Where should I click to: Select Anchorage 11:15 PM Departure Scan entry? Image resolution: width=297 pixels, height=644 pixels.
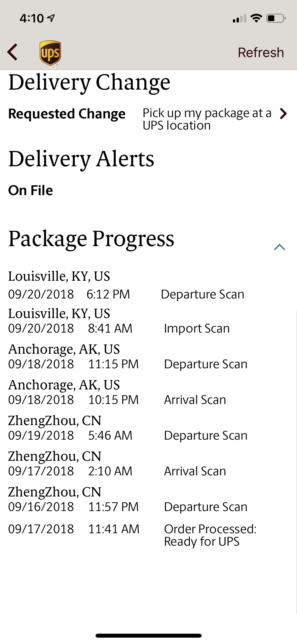coord(148,356)
